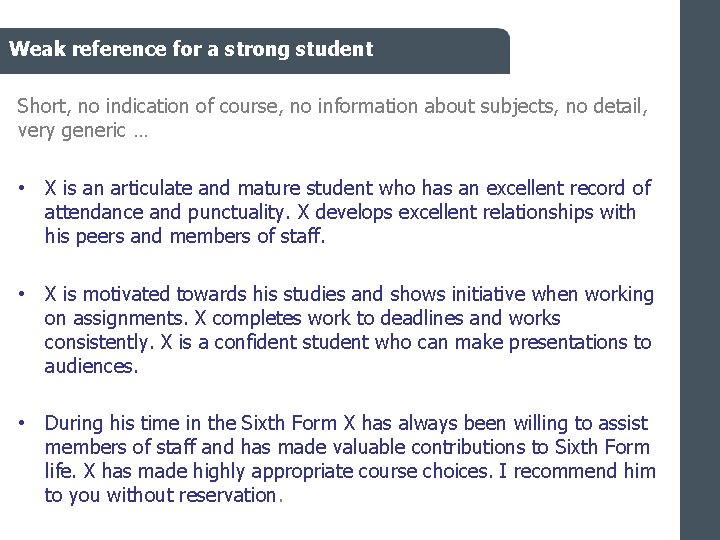The image size is (720, 540).
Task: Click the line "X is an articulate and mature student"
Action: pos(347,188)
